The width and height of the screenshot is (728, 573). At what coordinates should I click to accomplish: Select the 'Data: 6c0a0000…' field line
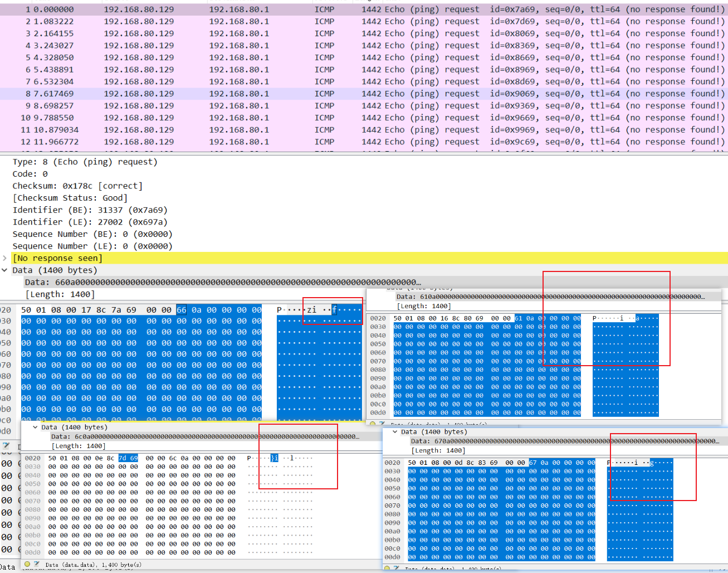pos(205,436)
